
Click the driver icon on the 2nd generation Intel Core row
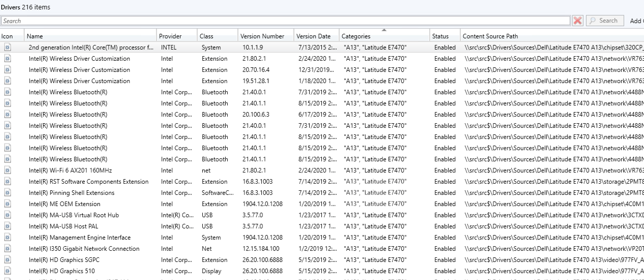pos(7,47)
